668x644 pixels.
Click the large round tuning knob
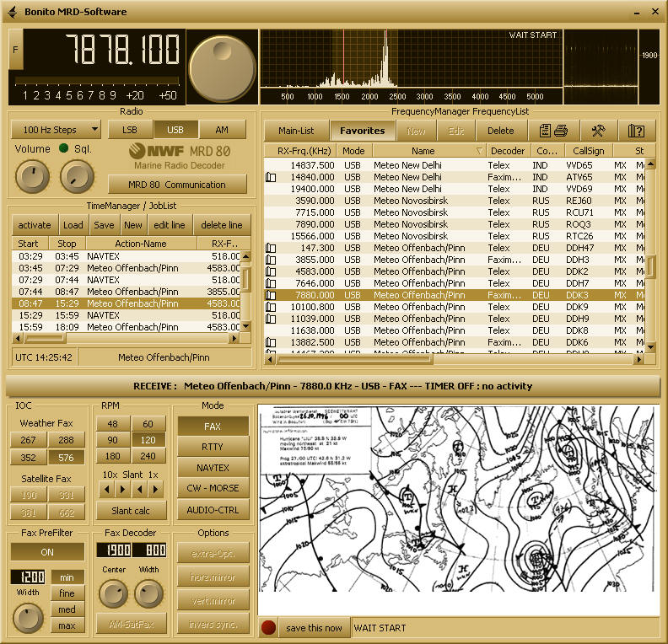222,68
